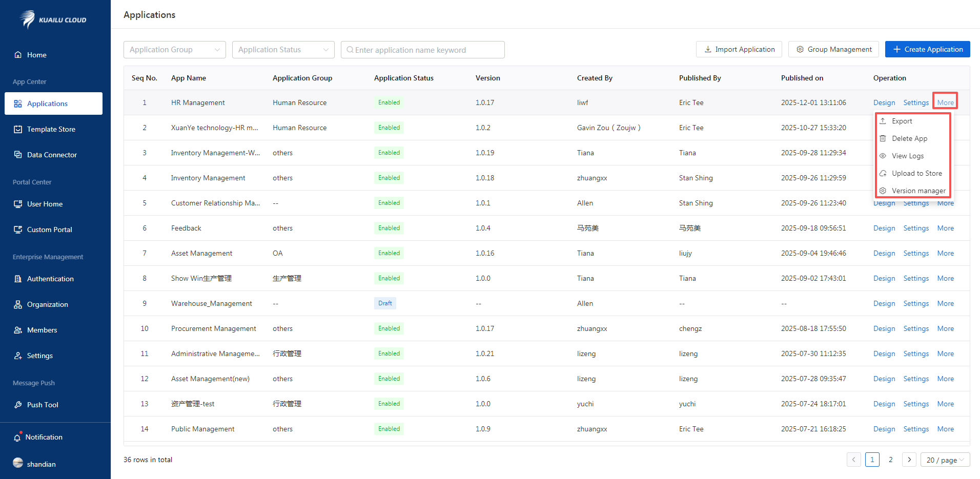Click the Authentication sidebar icon
Screen dimensions: 980x479
[x=18, y=279]
